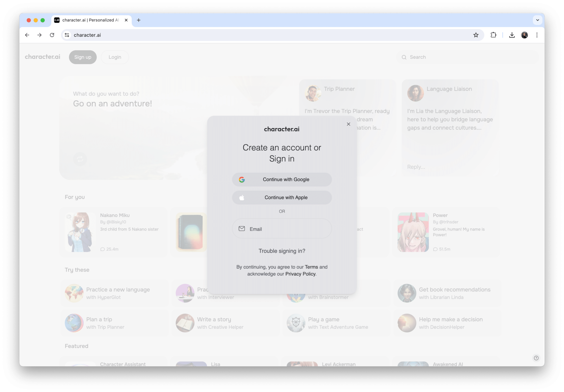Click the Creative Helper book avatar icon

185,323
